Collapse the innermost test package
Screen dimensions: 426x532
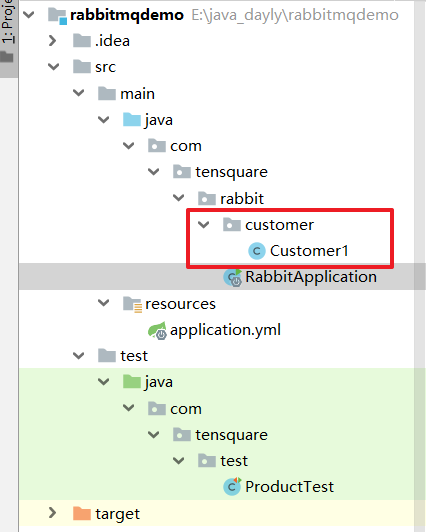[x=178, y=461]
